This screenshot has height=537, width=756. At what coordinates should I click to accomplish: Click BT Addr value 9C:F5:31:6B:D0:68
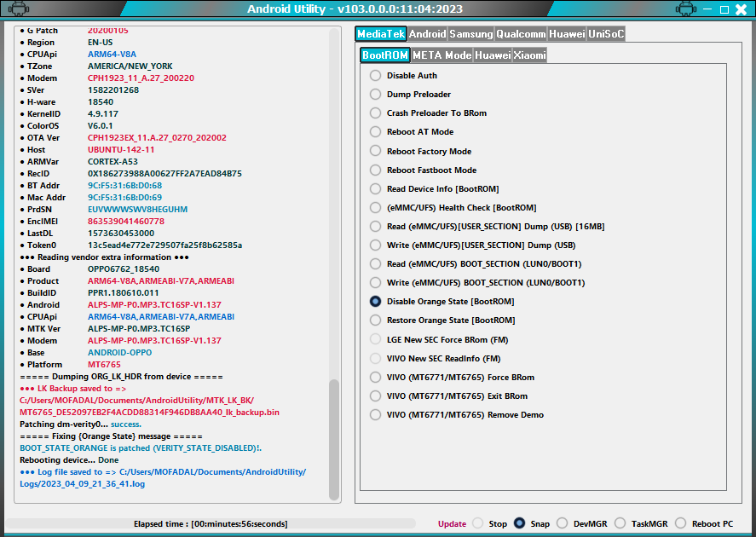tap(125, 186)
